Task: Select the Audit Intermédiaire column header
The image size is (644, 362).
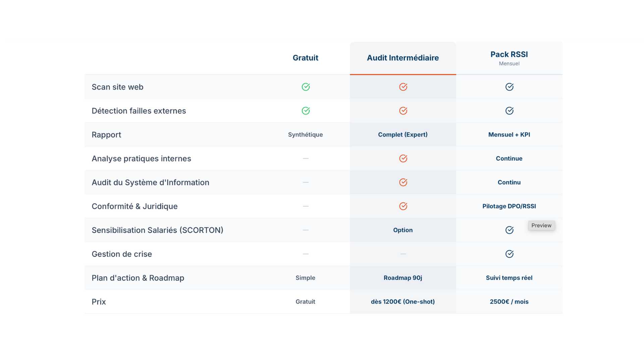Action: 402,58
